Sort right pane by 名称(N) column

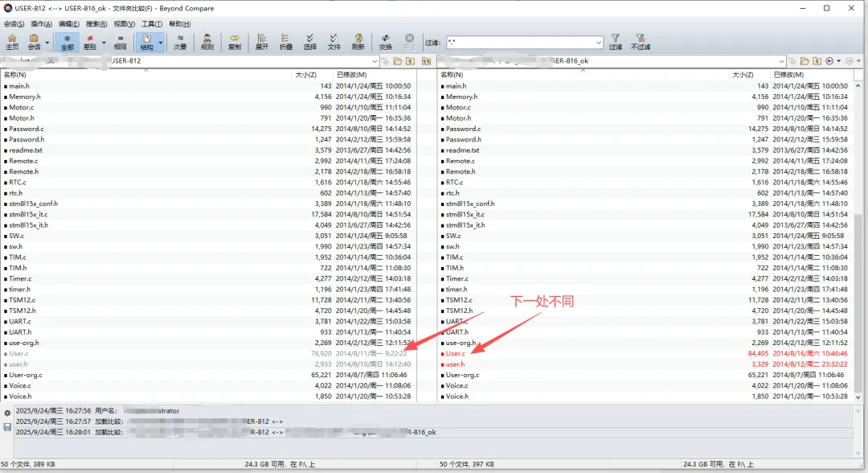[583, 75]
